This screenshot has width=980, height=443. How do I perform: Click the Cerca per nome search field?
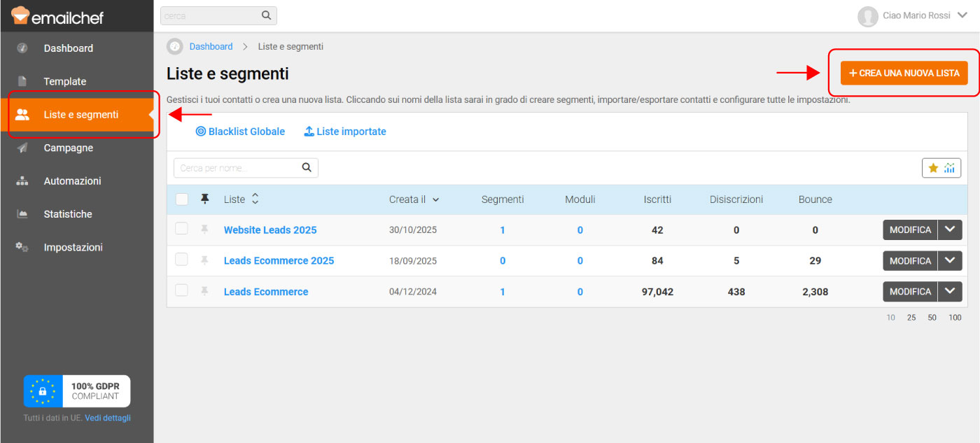(237, 168)
